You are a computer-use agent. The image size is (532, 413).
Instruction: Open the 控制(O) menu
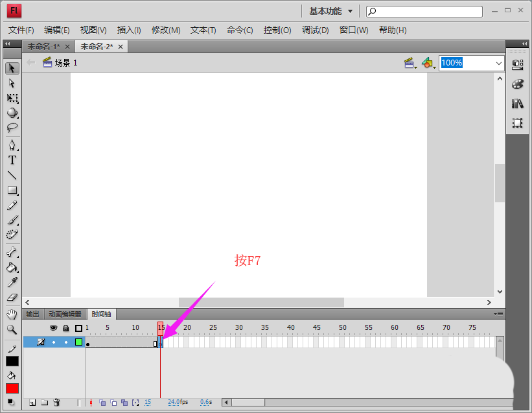tap(277, 30)
